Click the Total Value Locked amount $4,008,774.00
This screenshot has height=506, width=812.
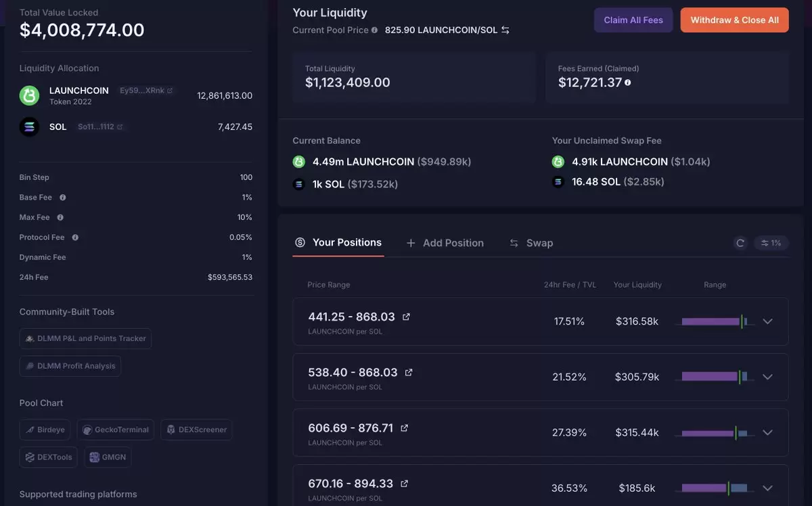(82, 30)
